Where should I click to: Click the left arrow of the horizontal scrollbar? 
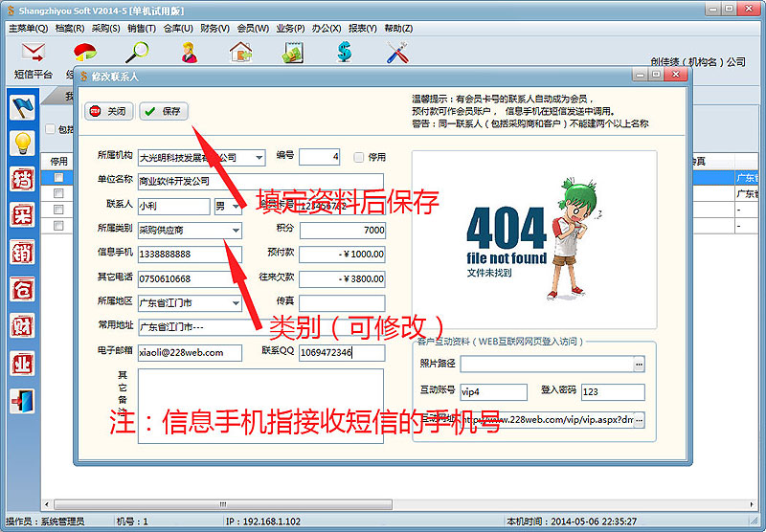tap(47, 504)
